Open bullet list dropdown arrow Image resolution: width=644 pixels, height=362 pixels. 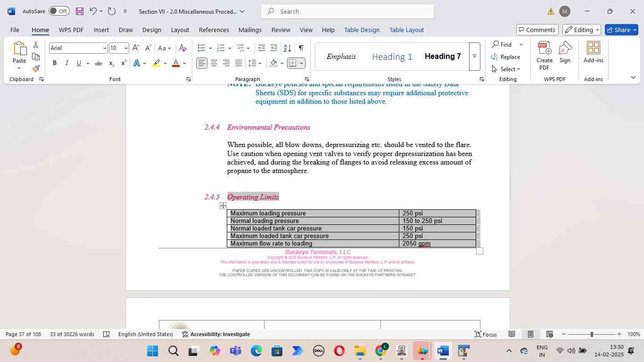click(210, 48)
